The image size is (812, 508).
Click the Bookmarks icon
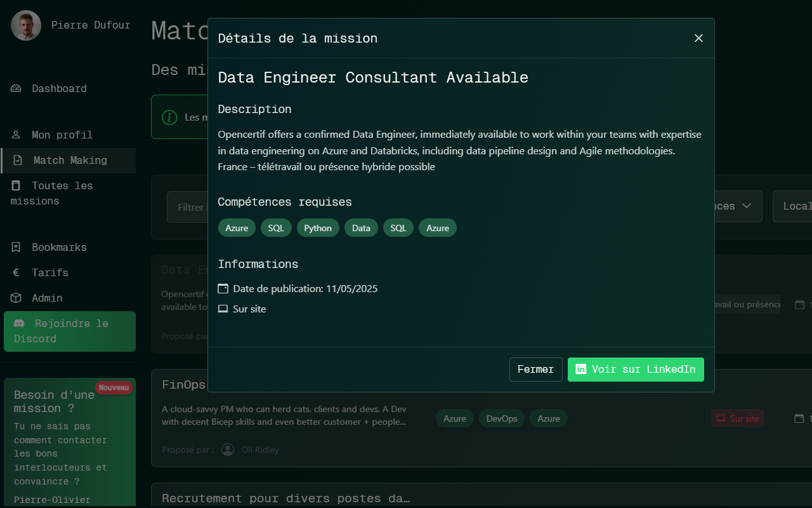[x=16, y=247]
